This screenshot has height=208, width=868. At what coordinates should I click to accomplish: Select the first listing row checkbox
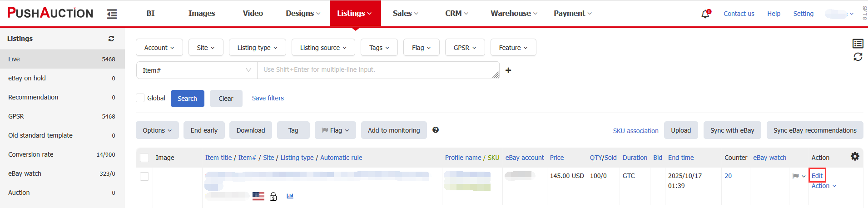click(x=144, y=176)
